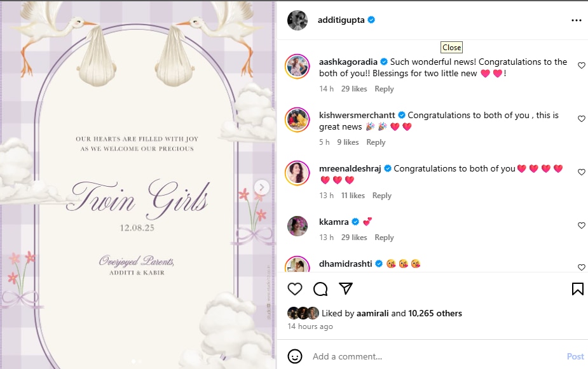Open additigupta profile from header
This screenshot has height=369, width=588.
coord(341,20)
